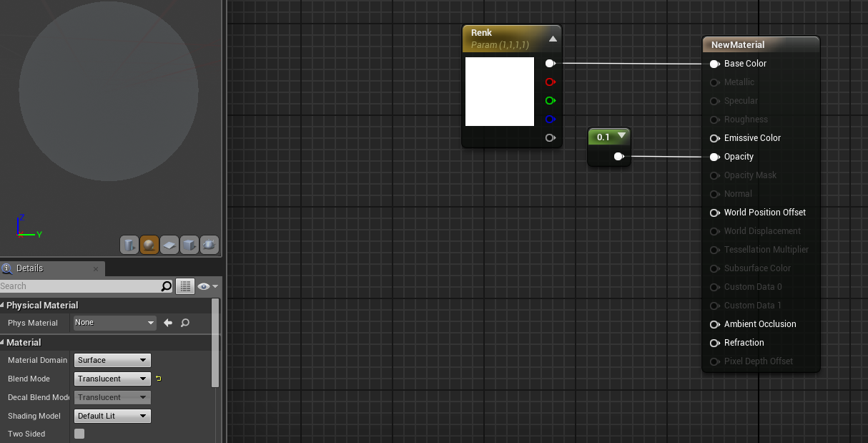Image resolution: width=868 pixels, height=443 pixels.
Task: Enable the Two Sided checkbox
Action: pos(79,434)
